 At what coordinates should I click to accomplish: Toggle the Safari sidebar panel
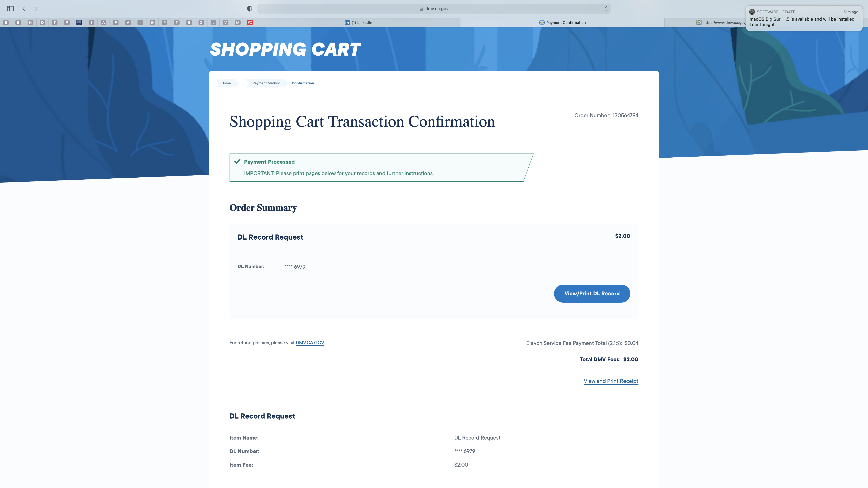pos(11,8)
